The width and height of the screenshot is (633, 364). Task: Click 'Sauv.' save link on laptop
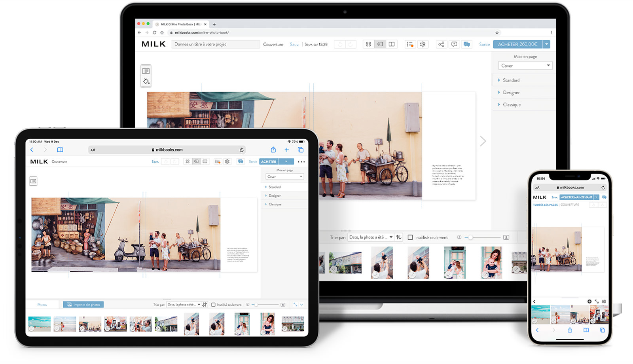[x=294, y=44]
